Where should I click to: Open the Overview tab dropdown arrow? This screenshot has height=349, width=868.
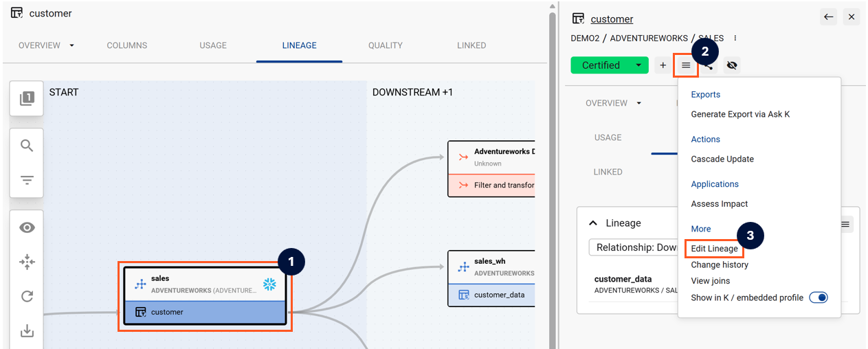72,45
